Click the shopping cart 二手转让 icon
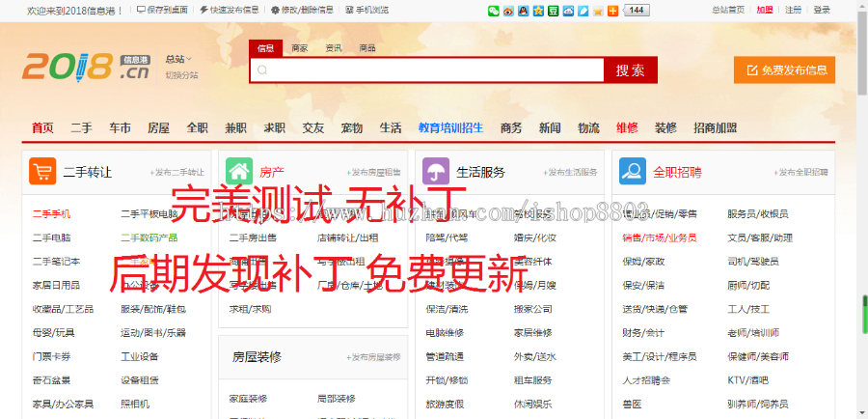The height and width of the screenshot is (419, 868). tap(42, 171)
